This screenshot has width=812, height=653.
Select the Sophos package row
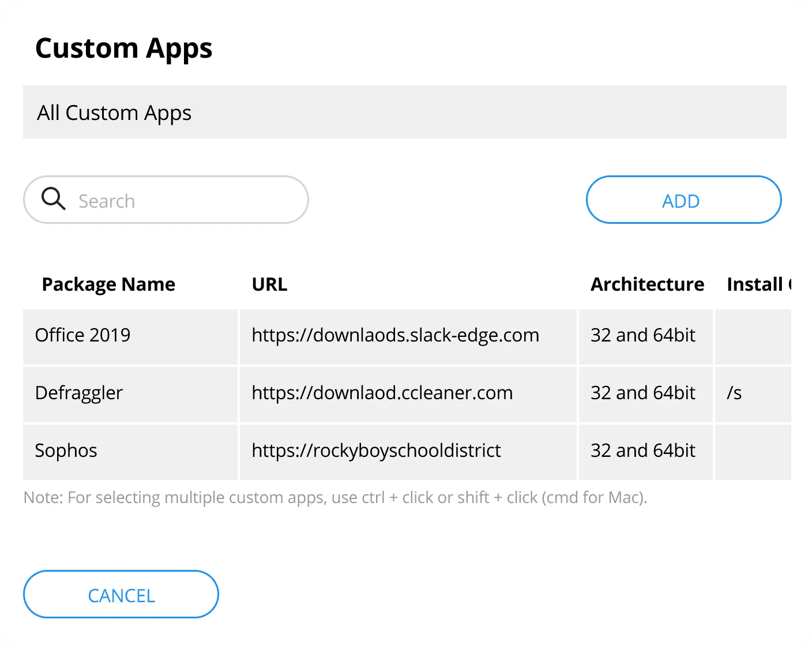click(x=66, y=451)
